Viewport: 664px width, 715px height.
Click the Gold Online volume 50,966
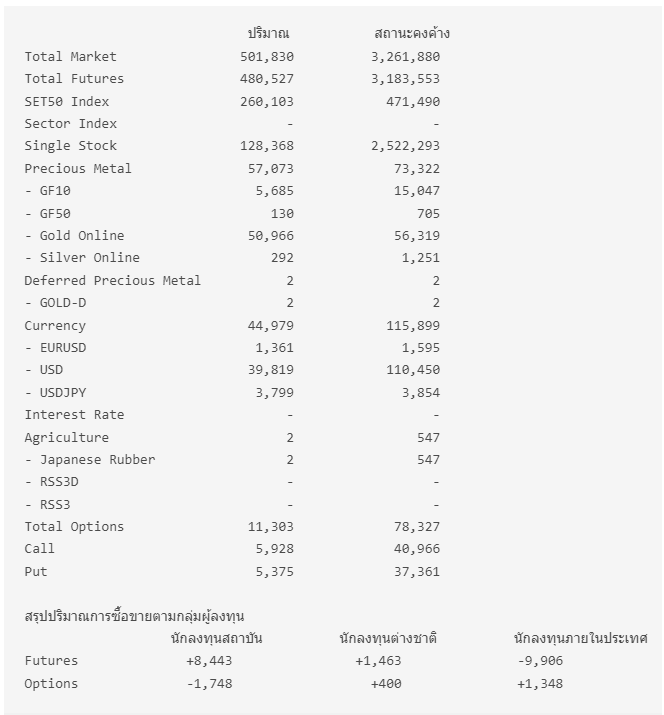click(x=270, y=236)
